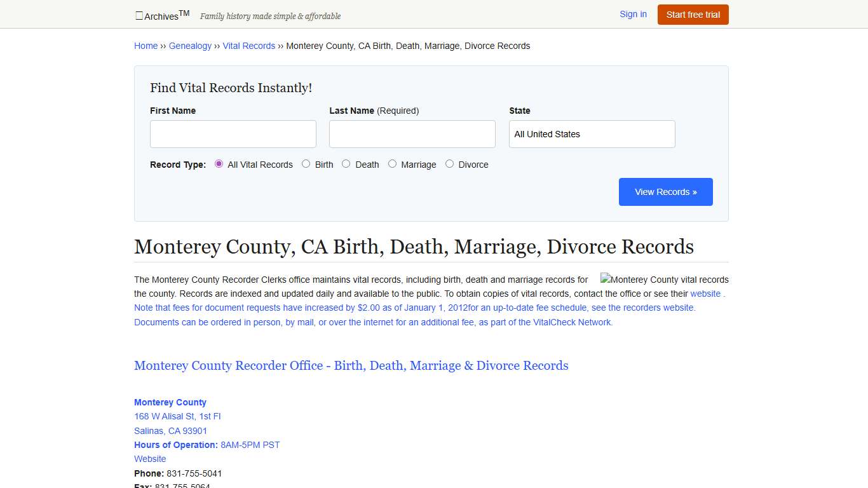Open the Salinas, CA 93901 address link
The width and height of the screenshot is (868, 488).
(x=170, y=430)
